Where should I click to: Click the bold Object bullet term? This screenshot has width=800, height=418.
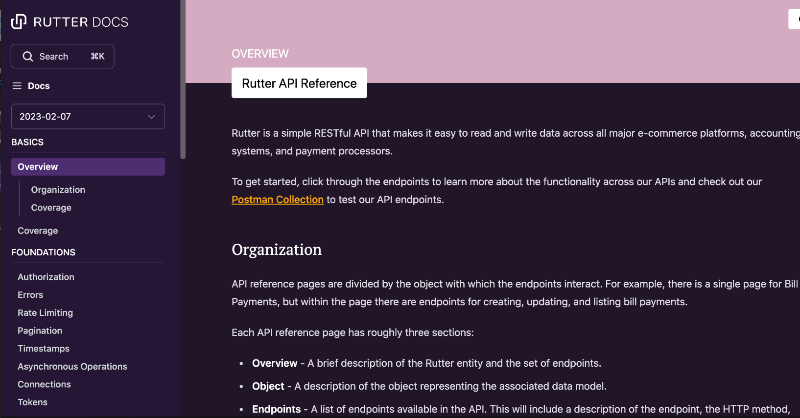268,386
